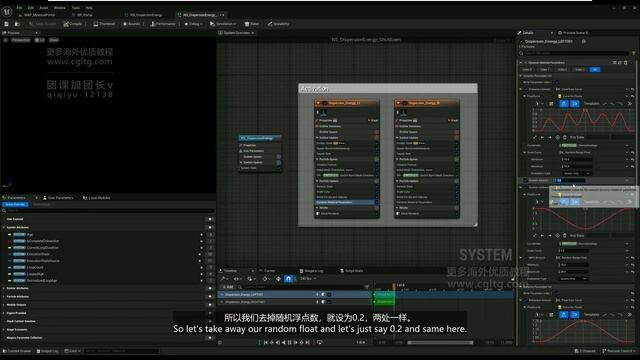Open the Simulation dropdown in toolbar
640x360 pixels.
[223, 24]
